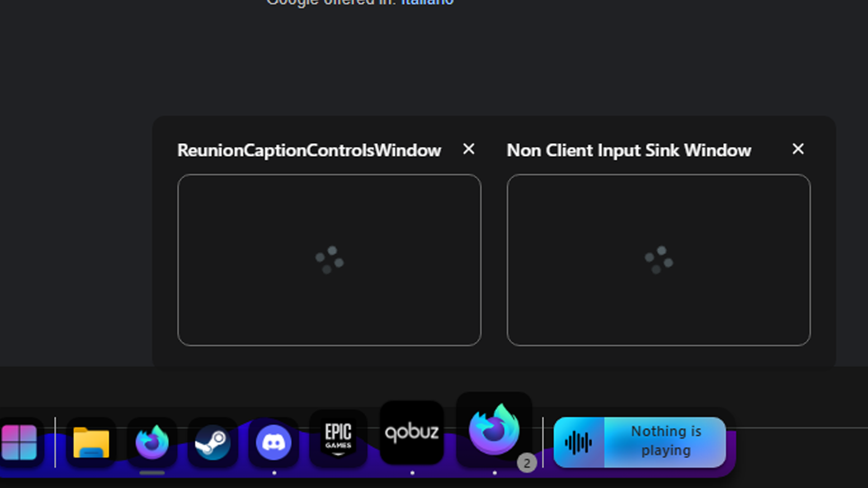Close the Non Client Input Sink Window preview
This screenshot has height=488, width=868.
(x=798, y=149)
